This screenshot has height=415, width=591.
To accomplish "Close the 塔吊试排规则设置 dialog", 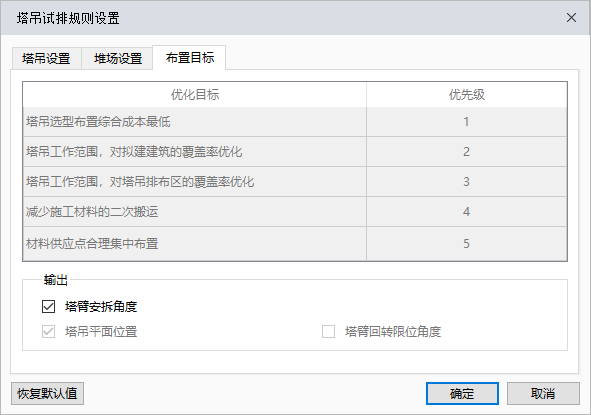I will tap(571, 18).
